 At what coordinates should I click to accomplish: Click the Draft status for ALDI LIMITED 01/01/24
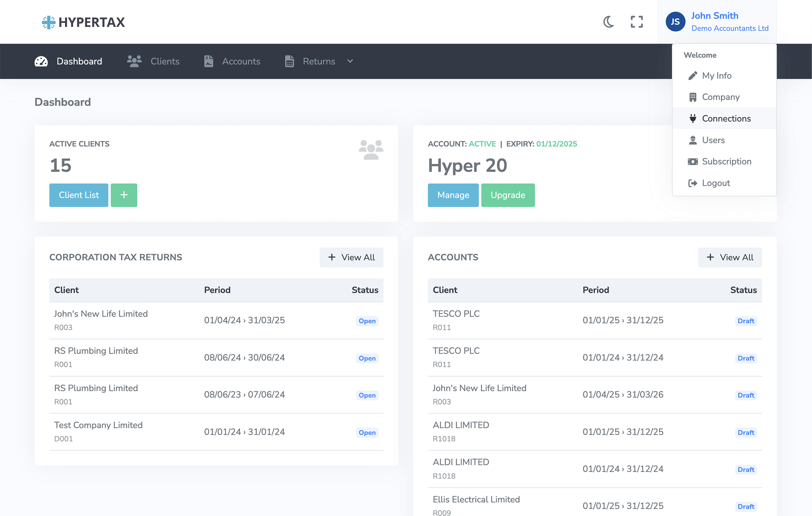point(746,470)
